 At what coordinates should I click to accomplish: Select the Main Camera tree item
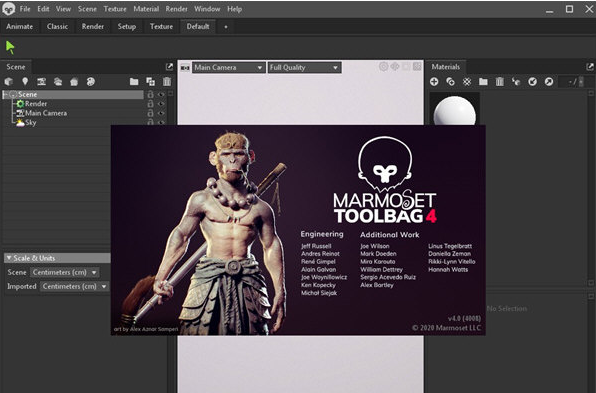click(x=46, y=113)
